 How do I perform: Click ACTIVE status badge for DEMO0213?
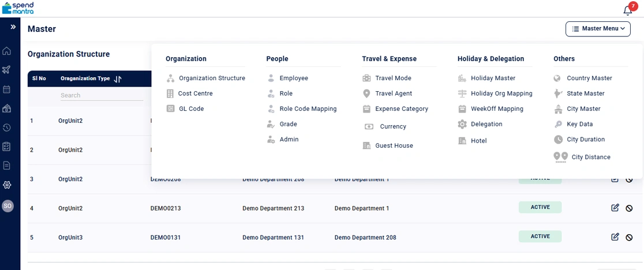[x=540, y=207]
